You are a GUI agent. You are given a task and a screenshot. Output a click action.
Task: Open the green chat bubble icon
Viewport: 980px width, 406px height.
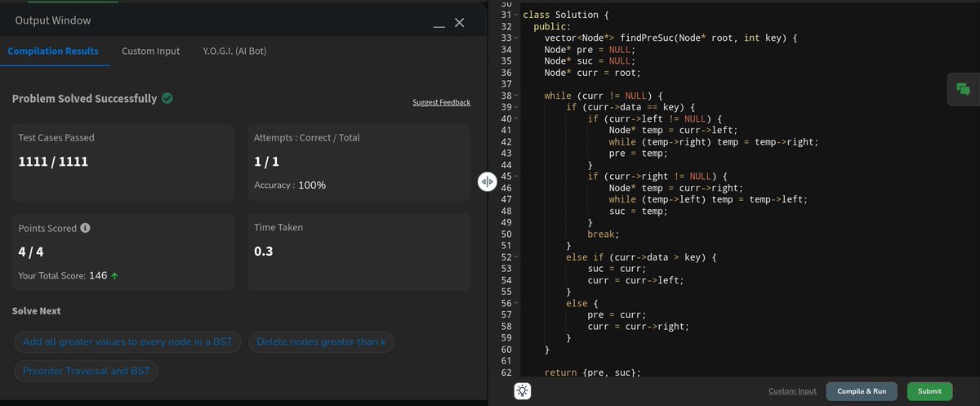963,90
